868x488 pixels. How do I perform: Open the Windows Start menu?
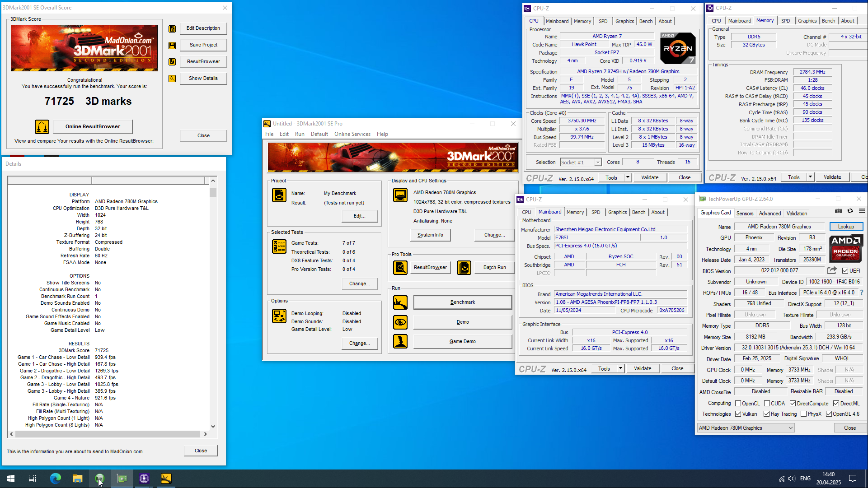click(x=11, y=479)
